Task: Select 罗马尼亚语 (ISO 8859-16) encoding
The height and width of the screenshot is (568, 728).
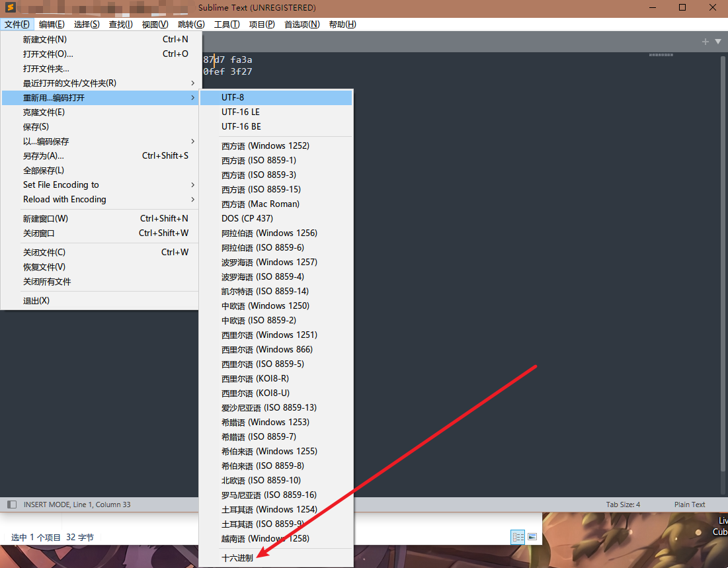Action: point(276,495)
